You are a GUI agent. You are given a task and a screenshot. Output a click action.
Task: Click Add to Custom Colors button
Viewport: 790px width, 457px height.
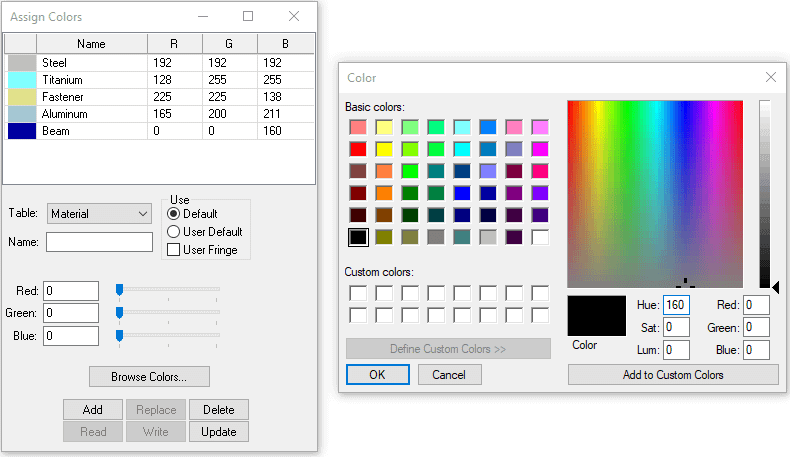pos(673,375)
